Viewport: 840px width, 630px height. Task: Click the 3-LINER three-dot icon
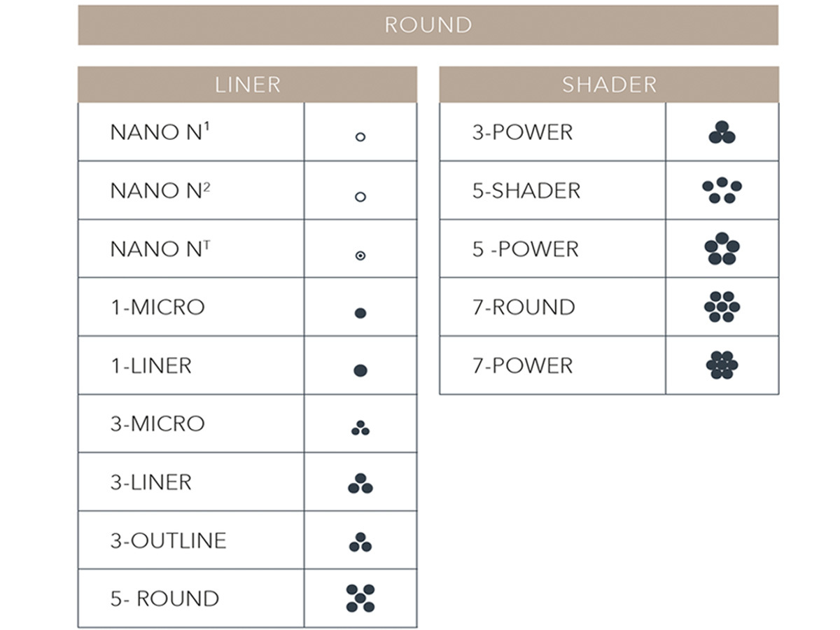pyautogui.click(x=360, y=484)
